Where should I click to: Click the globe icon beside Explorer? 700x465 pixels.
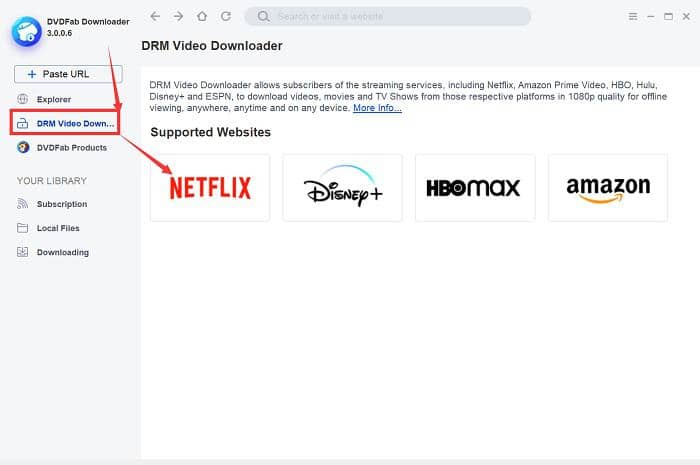point(22,99)
